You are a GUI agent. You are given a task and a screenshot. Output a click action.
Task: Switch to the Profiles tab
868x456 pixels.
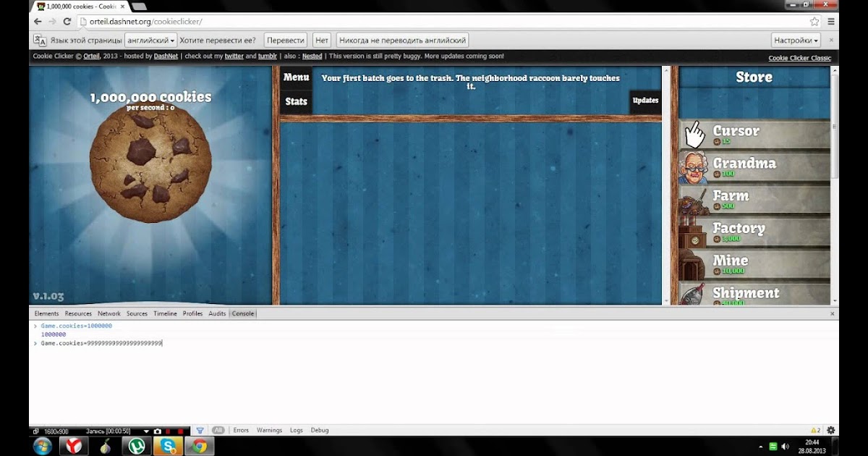click(193, 313)
